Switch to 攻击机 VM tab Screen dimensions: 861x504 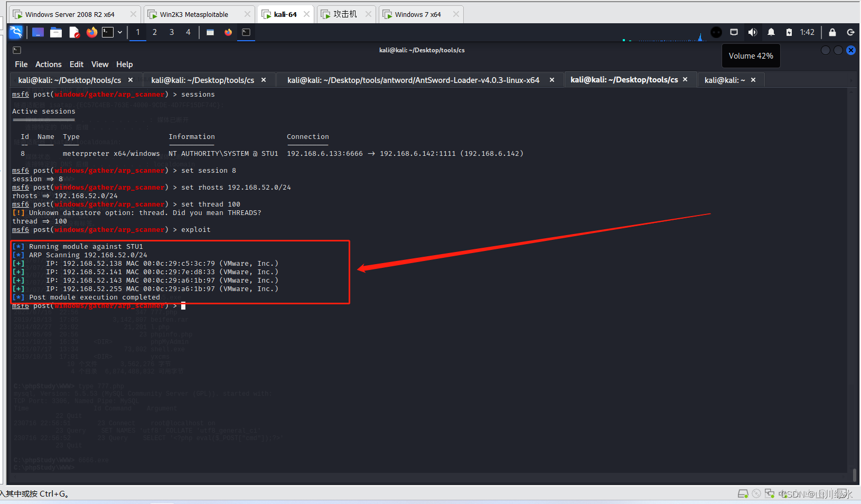[x=345, y=14]
